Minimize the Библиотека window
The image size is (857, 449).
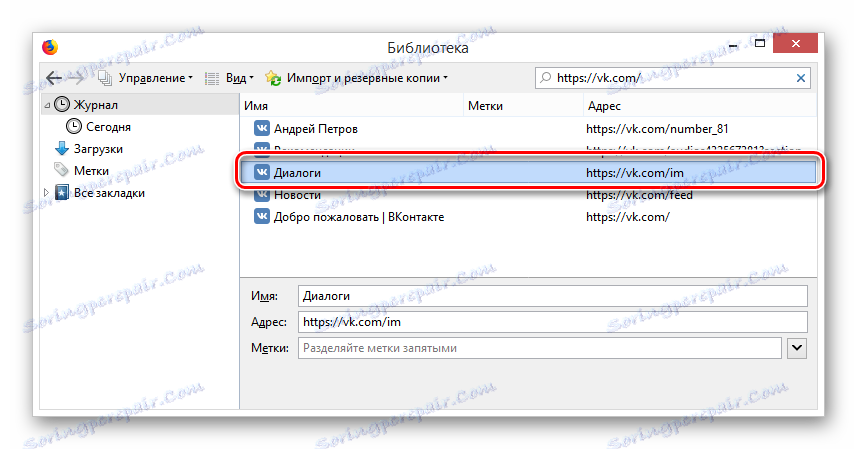733,46
